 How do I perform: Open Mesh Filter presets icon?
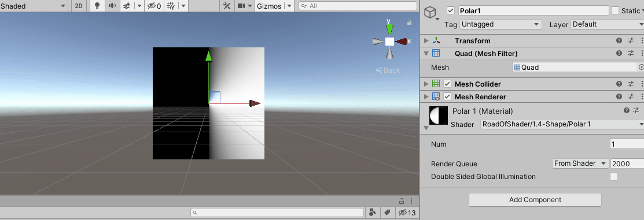631,53
